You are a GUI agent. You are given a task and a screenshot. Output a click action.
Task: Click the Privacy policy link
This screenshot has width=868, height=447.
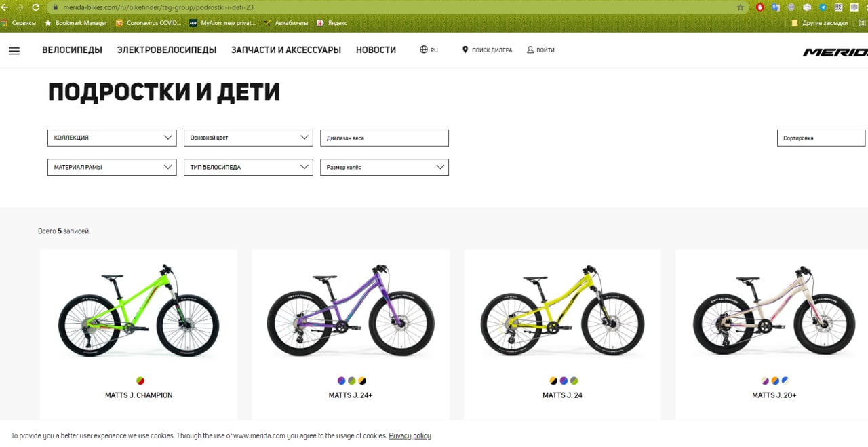pyautogui.click(x=410, y=435)
